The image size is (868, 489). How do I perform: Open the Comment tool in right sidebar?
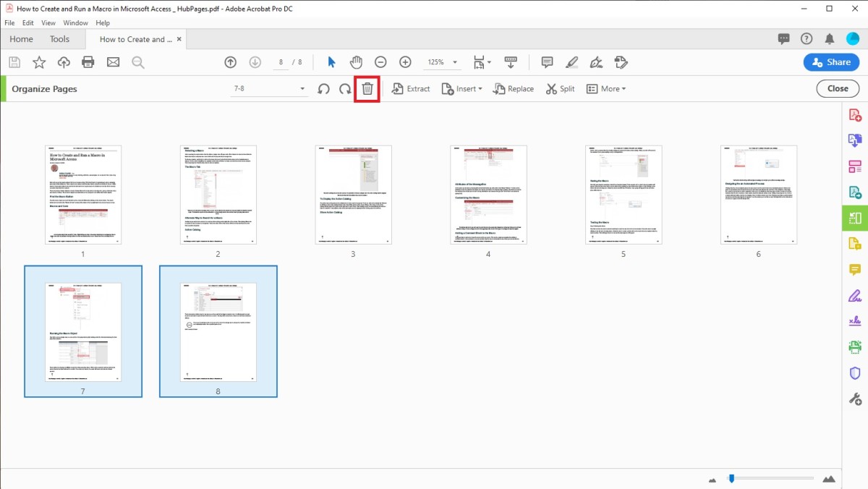click(x=854, y=269)
